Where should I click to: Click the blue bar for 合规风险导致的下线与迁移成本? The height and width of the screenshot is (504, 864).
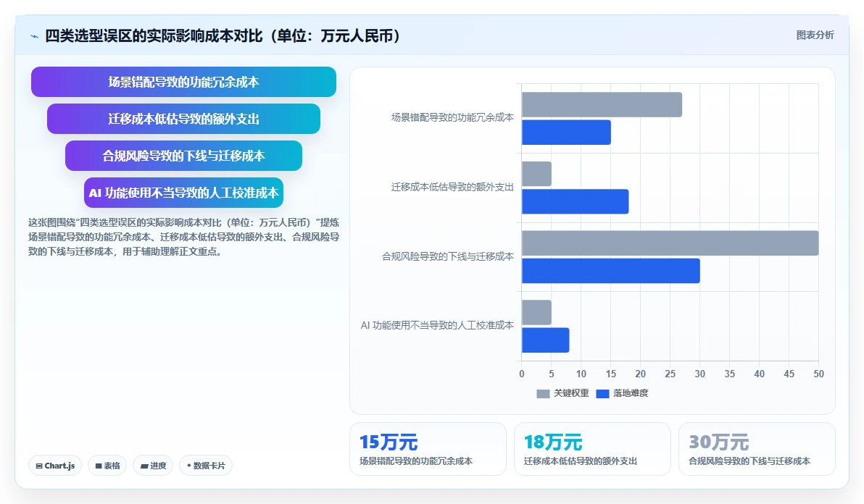click(610, 272)
